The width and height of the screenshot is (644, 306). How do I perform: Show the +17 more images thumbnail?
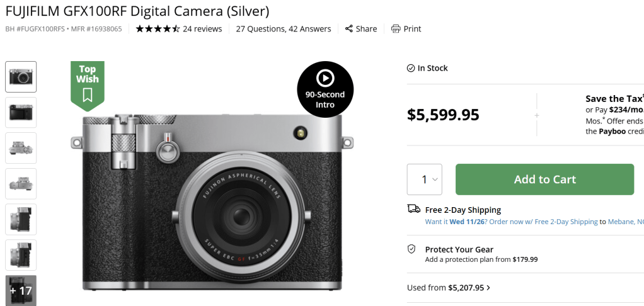pyautogui.click(x=21, y=290)
